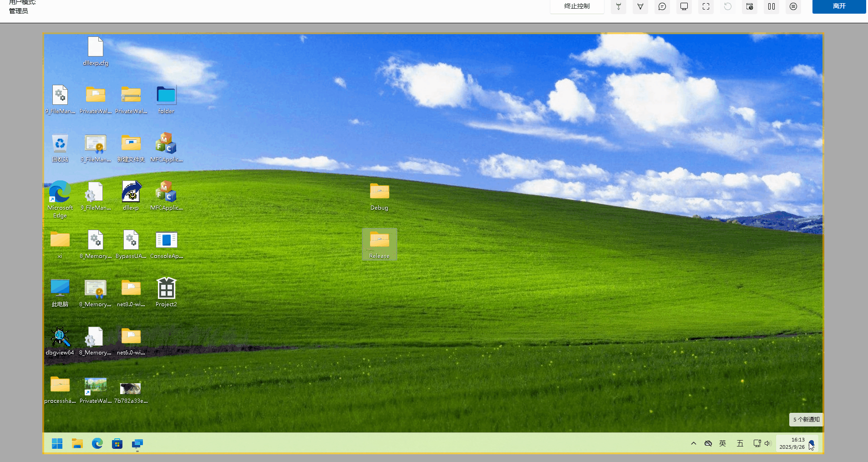Select the dllexp.cfg file on desktop
This screenshot has height=462, width=868.
pos(96,51)
